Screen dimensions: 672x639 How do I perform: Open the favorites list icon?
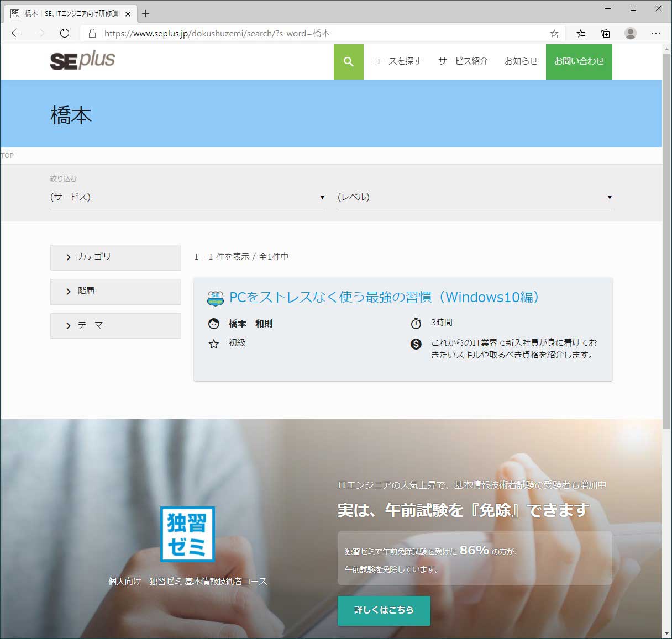pyautogui.click(x=581, y=33)
